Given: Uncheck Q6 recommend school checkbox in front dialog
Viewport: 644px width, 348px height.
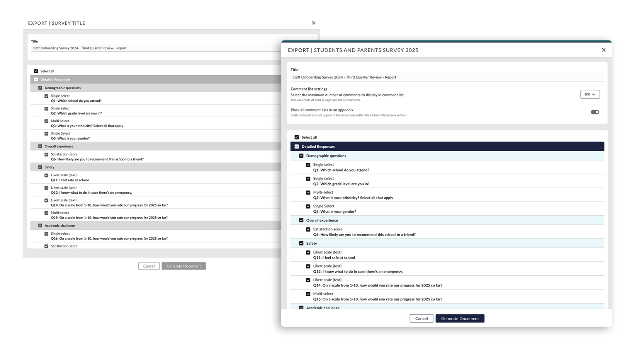Looking at the screenshot, I should [308, 230].
